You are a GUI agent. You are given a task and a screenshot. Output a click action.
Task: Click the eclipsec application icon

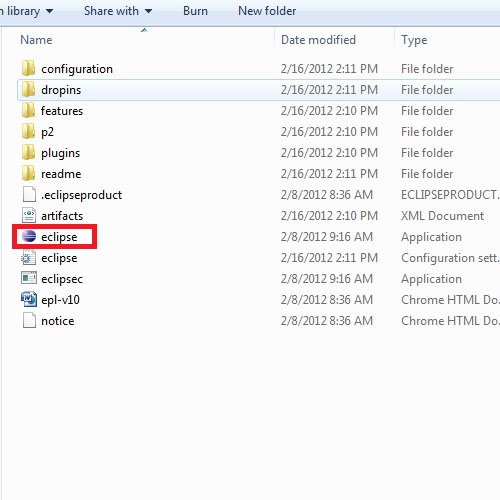pyautogui.click(x=29, y=278)
